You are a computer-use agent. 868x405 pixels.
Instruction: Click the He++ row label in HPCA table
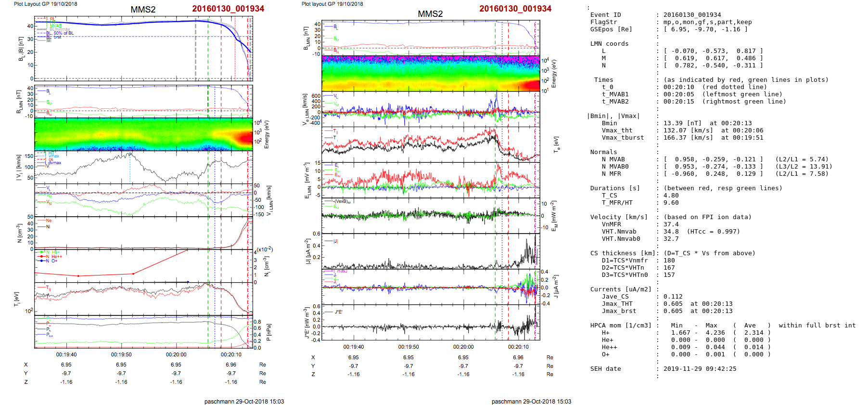pos(609,347)
